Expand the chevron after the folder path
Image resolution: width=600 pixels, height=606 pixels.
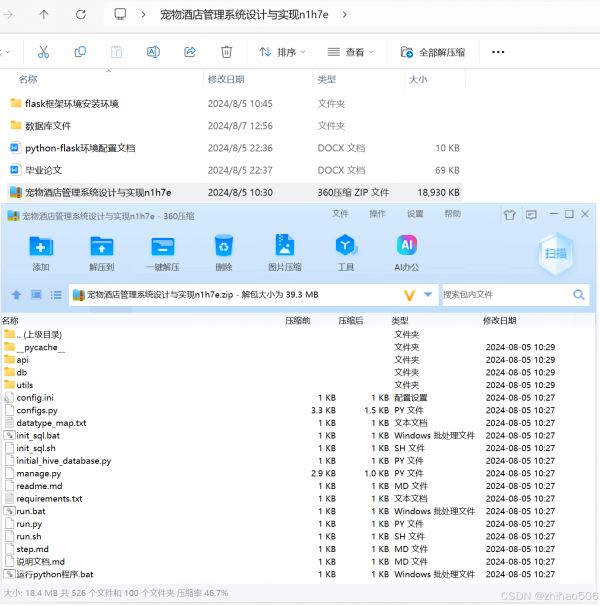pyautogui.click(x=344, y=15)
